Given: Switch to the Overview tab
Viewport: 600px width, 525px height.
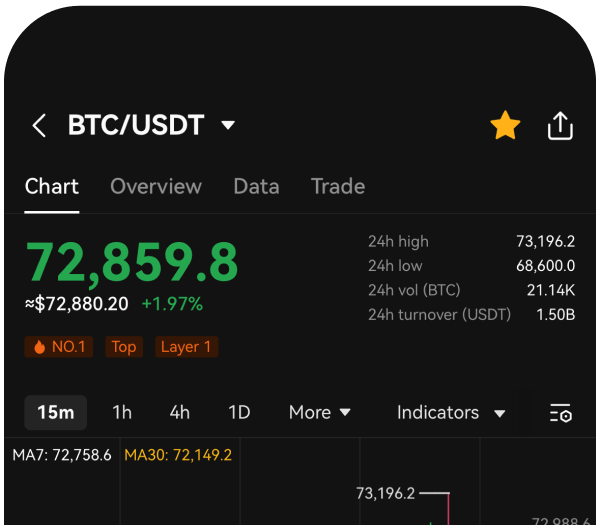Looking at the screenshot, I should tap(156, 187).
